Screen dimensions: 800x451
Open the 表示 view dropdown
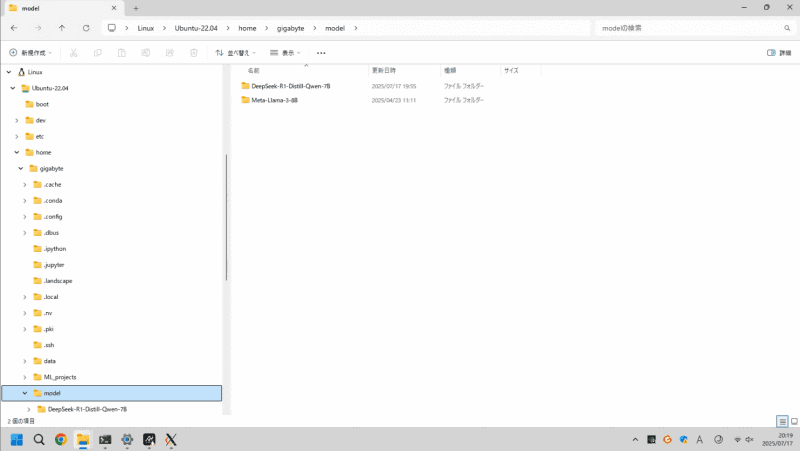click(x=285, y=53)
